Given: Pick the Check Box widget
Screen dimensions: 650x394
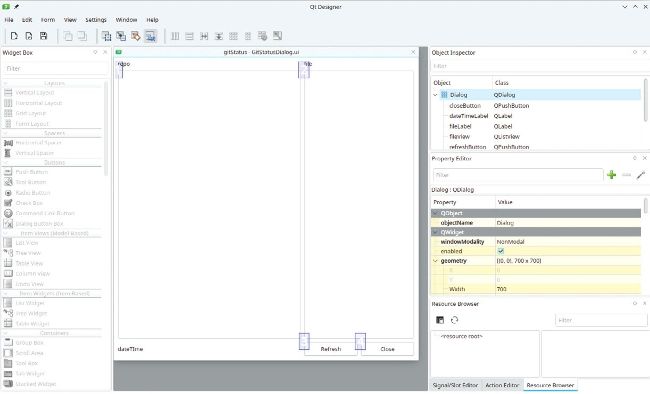Looking at the screenshot, I should pos(29,203).
